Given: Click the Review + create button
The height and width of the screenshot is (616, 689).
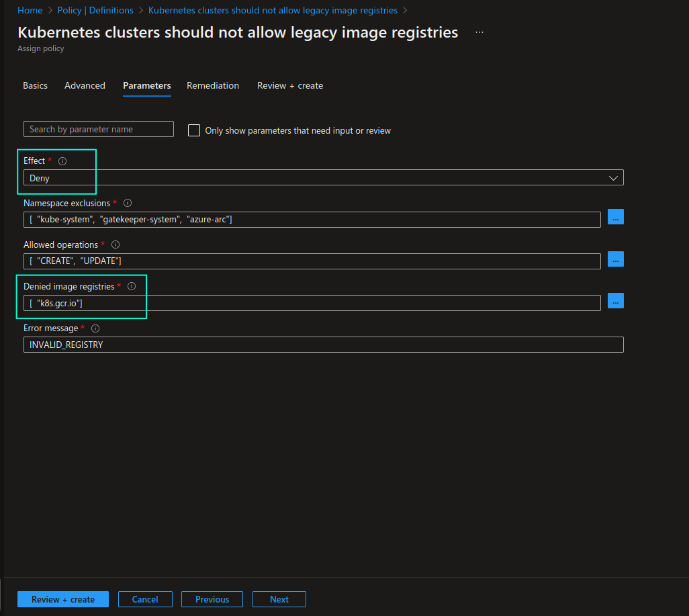Looking at the screenshot, I should tap(63, 599).
